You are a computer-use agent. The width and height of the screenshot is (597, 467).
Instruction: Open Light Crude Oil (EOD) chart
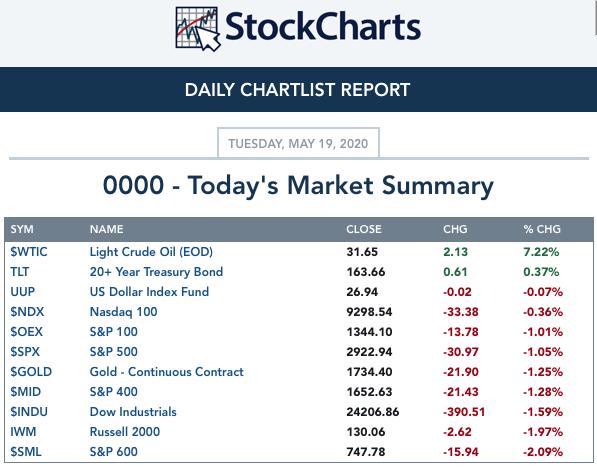point(151,252)
